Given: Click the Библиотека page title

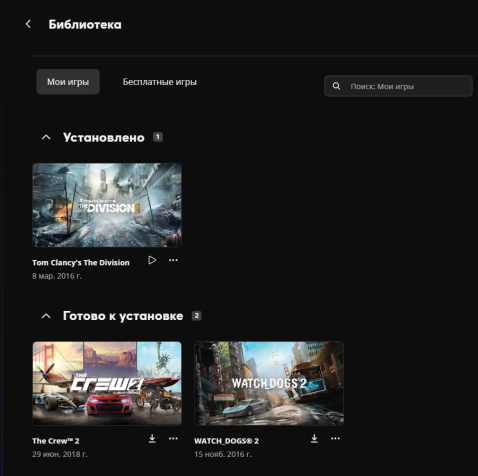Looking at the screenshot, I should 85,24.
